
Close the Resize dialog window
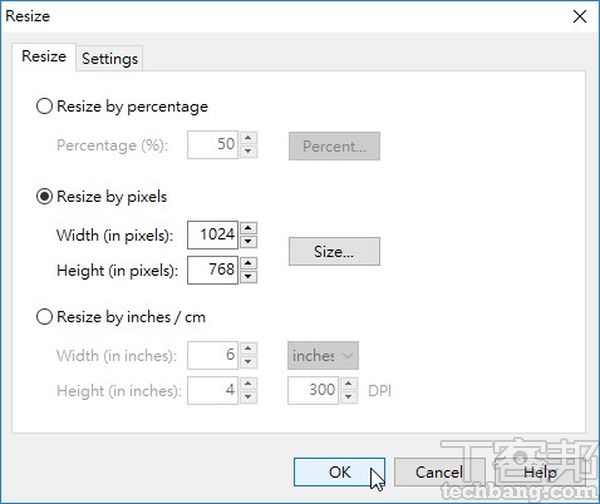[x=579, y=16]
